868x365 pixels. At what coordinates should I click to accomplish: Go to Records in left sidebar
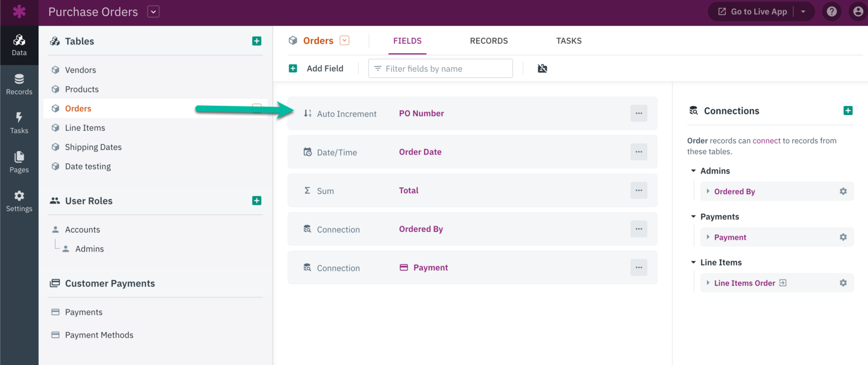pyautogui.click(x=19, y=84)
